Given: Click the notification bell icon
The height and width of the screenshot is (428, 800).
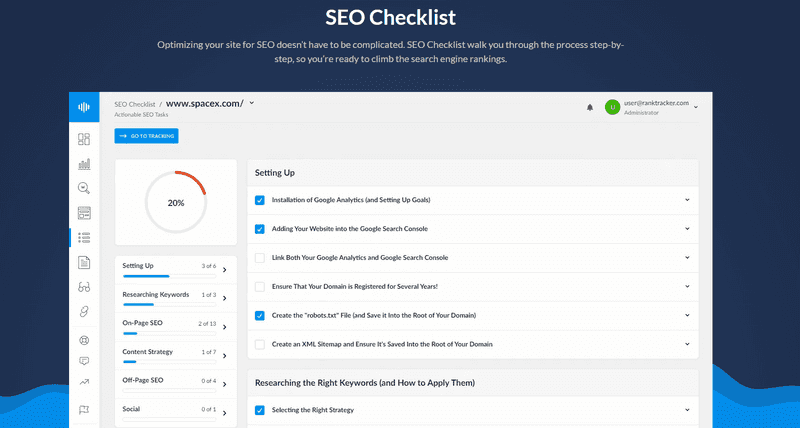Looking at the screenshot, I should [x=590, y=107].
